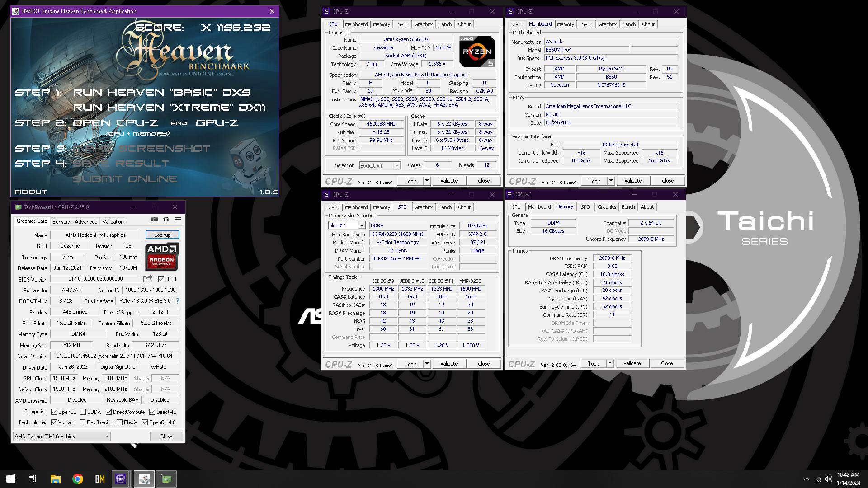Open Graphics tab in Mainboard CPU-Z window

pos(608,24)
